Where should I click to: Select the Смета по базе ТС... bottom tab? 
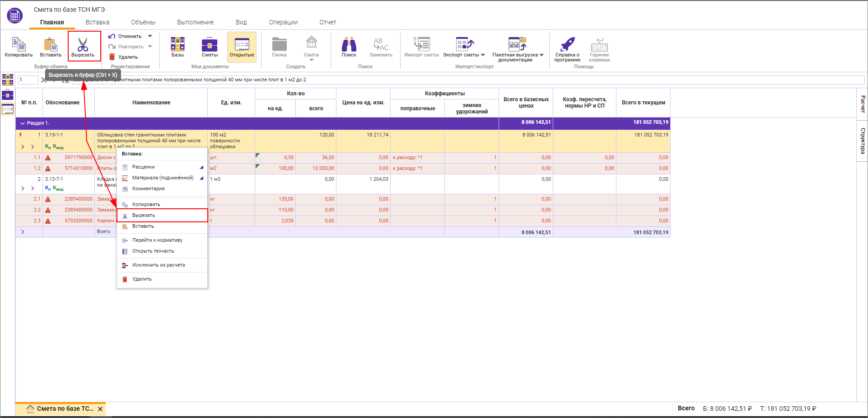pyautogui.click(x=61, y=409)
